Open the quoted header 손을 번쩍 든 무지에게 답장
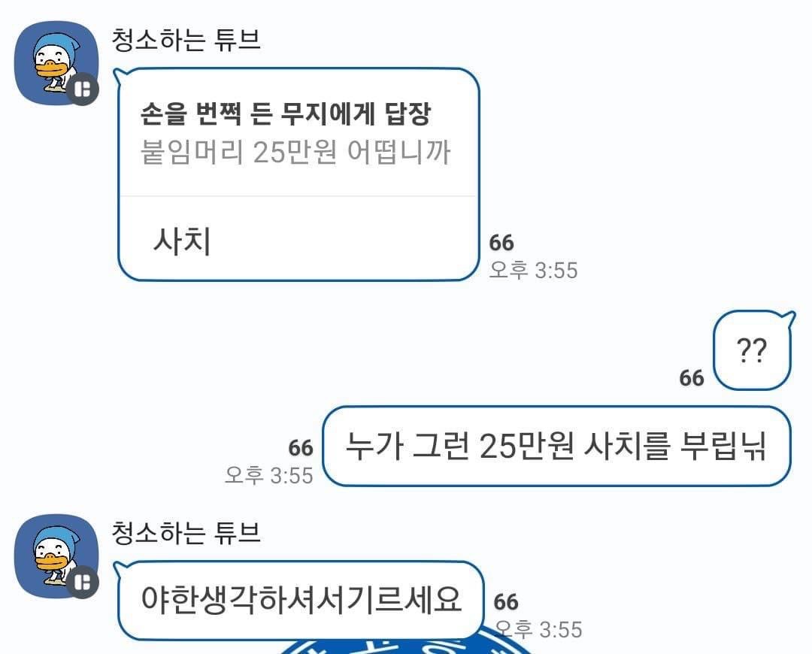The height and width of the screenshot is (654, 812). [x=286, y=114]
